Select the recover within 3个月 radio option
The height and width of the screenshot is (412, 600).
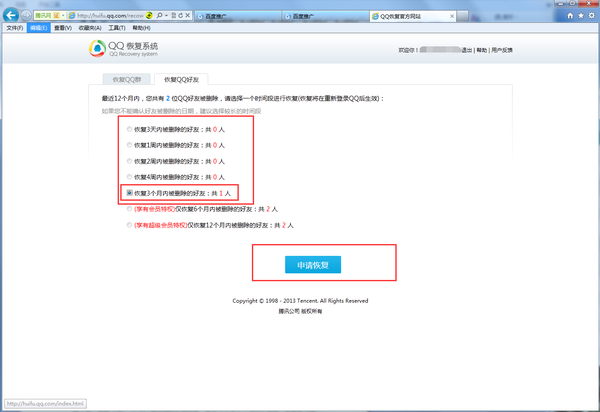(x=129, y=193)
